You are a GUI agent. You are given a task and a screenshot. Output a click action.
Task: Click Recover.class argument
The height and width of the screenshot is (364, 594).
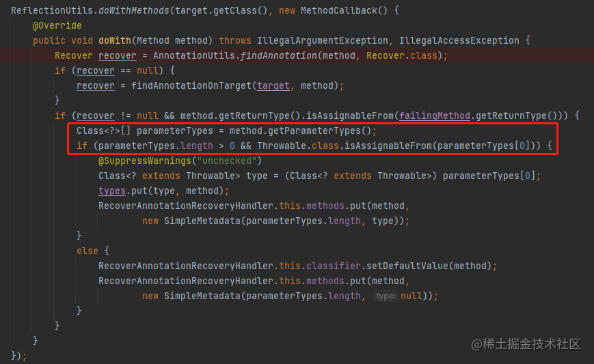[x=402, y=55]
